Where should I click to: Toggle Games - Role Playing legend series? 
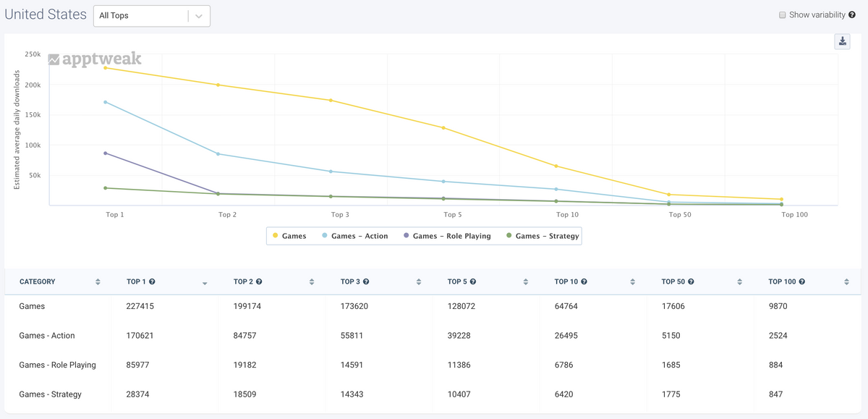coord(446,236)
